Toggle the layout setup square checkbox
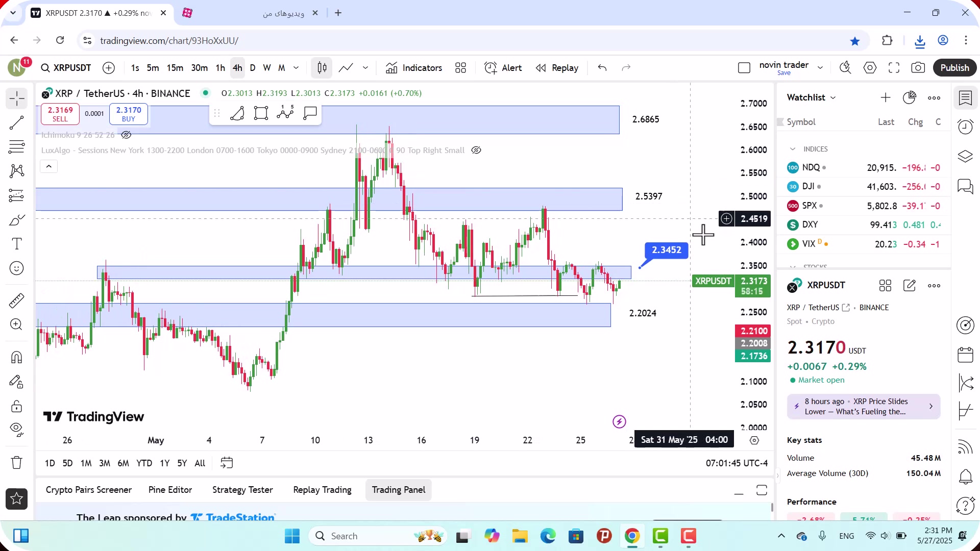Screen dimensions: 980x551 pos(744,68)
